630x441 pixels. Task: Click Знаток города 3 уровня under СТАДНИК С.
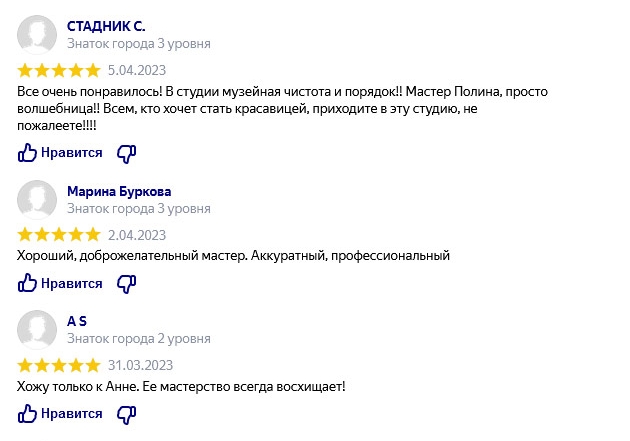point(139,43)
